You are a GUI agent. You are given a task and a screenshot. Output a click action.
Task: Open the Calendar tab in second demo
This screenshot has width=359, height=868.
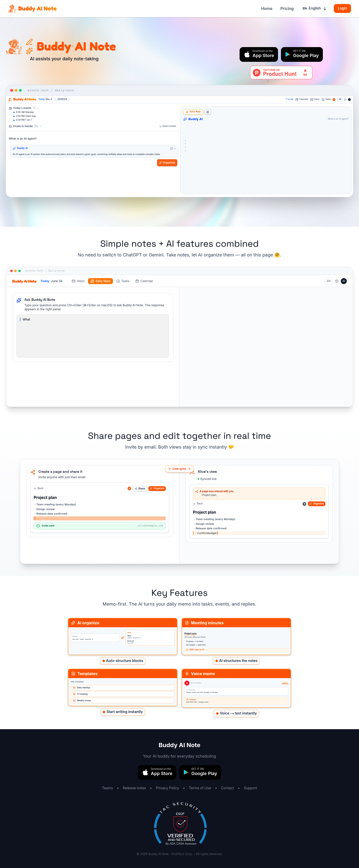pyautogui.click(x=144, y=281)
